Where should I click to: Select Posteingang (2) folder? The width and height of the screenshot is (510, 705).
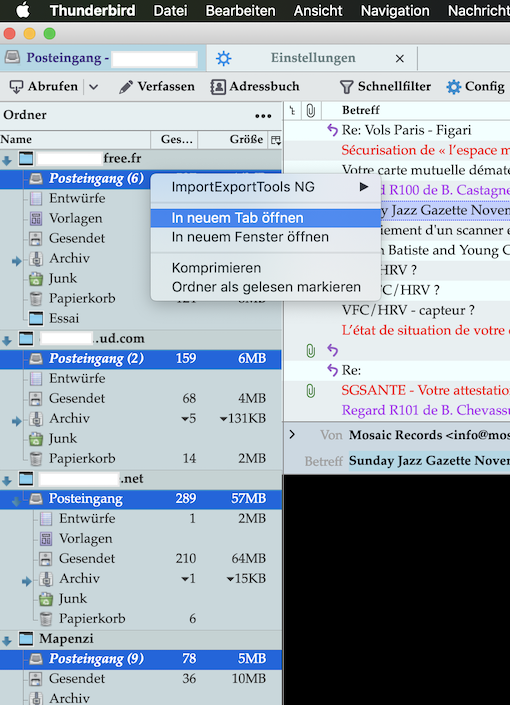[141, 359]
